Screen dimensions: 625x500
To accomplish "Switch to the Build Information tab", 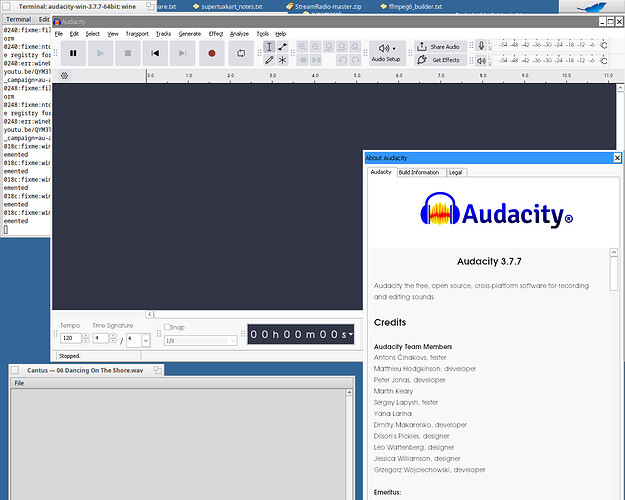I will [419, 172].
